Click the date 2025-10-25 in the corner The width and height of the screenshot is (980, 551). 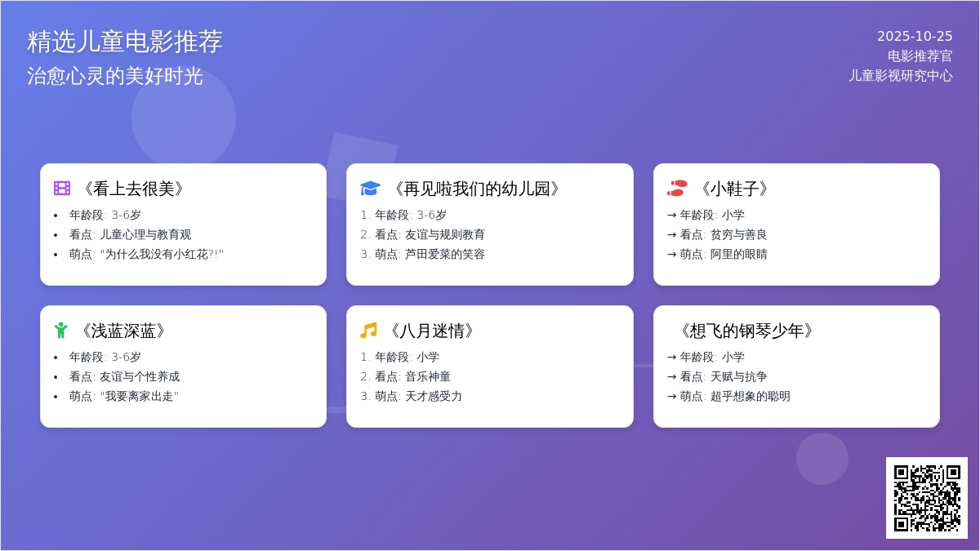[915, 36]
